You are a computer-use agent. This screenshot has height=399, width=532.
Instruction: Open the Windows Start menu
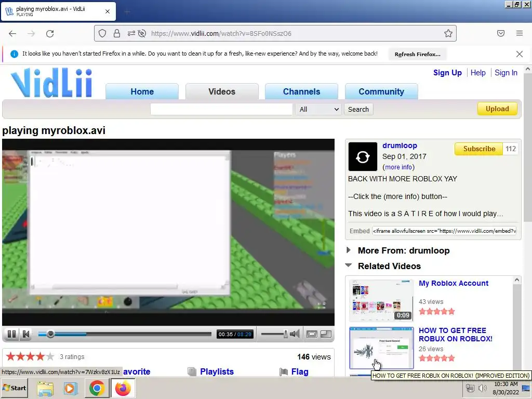coord(14,388)
